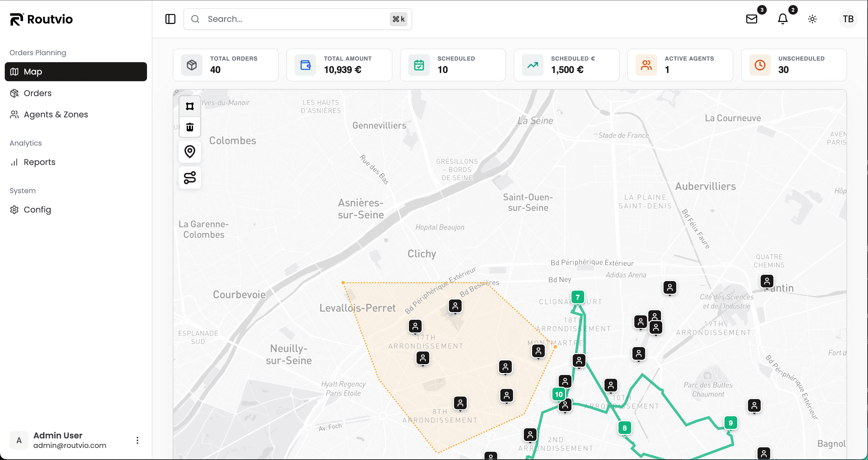The width and height of the screenshot is (868, 460).
Task: Click admin@routvio.com email text
Action: coord(70,445)
